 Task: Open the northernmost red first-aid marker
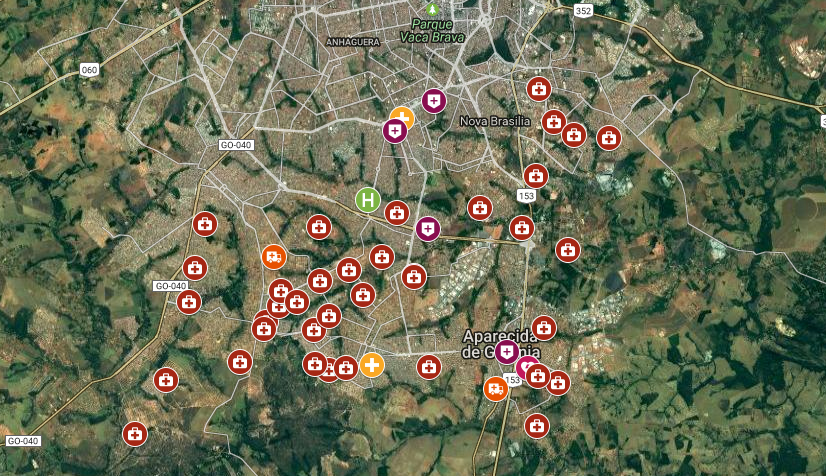(539, 89)
